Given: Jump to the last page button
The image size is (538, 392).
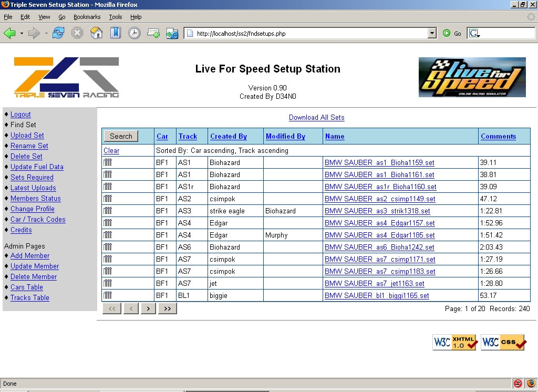Looking at the screenshot, I should click(x=168, y=308).
